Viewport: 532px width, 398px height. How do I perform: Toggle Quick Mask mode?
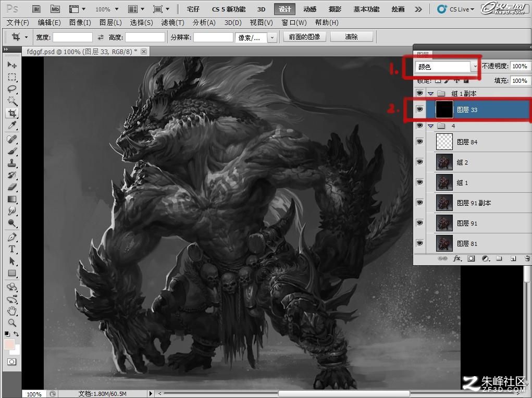point(12,362)
